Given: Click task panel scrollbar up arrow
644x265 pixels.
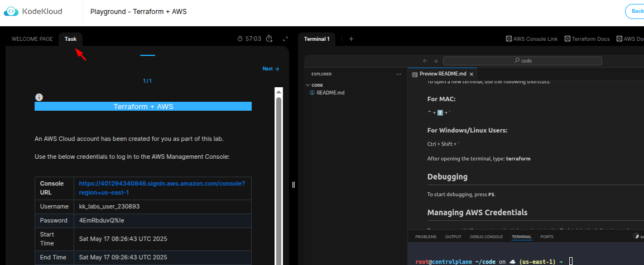Looking at the screenshot, I should [x=278, y=92].
